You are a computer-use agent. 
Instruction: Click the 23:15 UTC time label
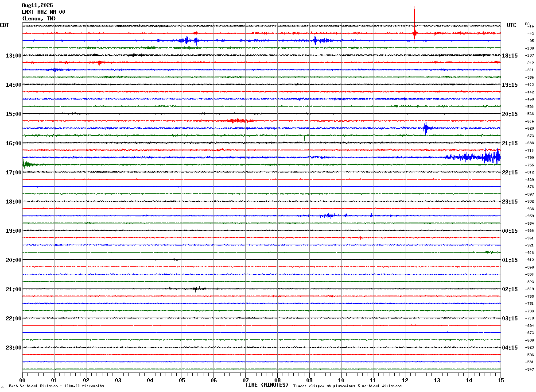[x=510, y=202]
